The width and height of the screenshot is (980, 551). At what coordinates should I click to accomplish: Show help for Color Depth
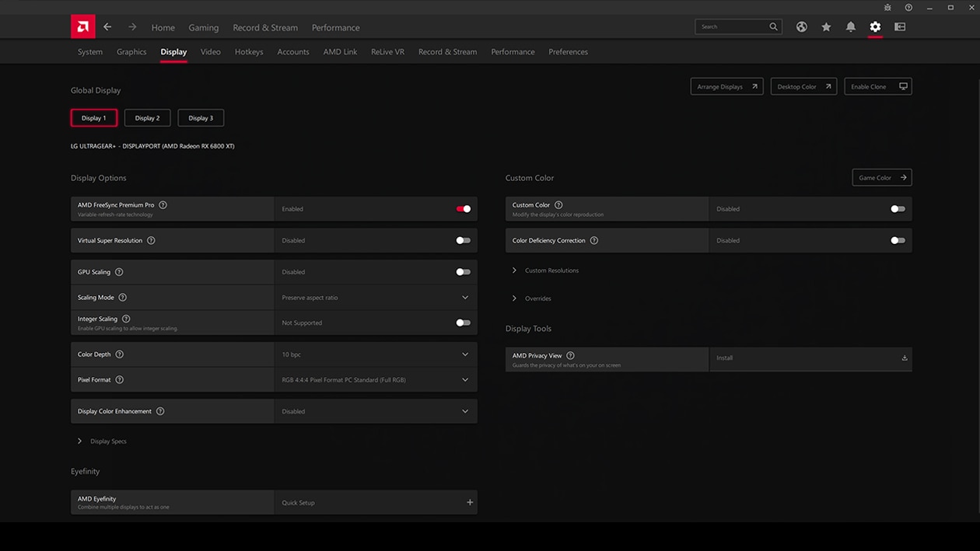[x=119, y=354]
